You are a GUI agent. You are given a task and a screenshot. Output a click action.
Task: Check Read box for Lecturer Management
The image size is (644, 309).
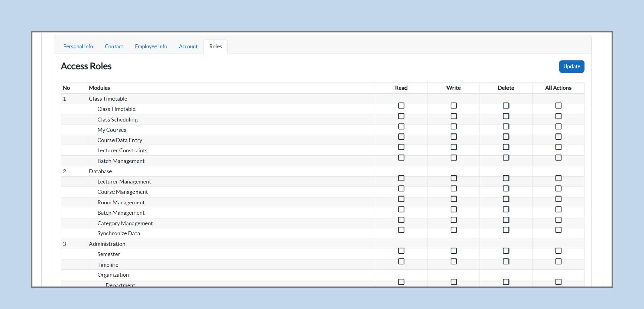click(401, 178)
